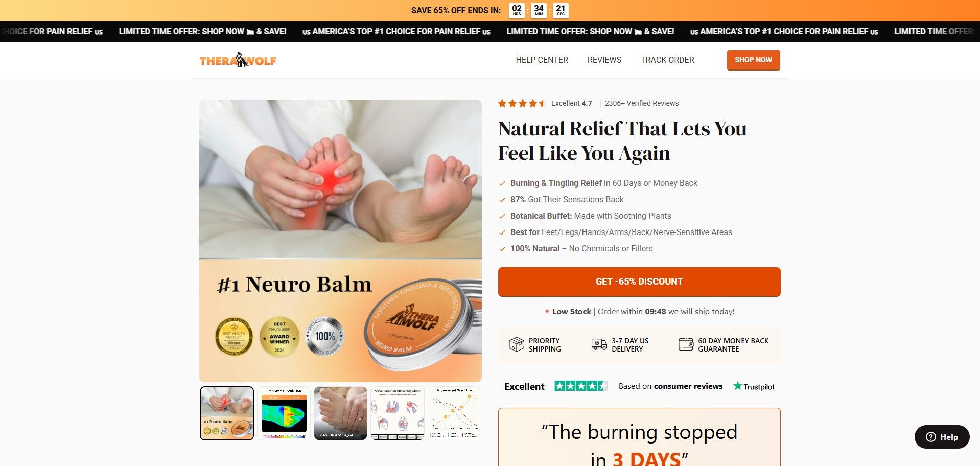Viewport: 980px width, 466px height.
Task: Click the money back guarantee wallet icon
Action: [686, 344]
